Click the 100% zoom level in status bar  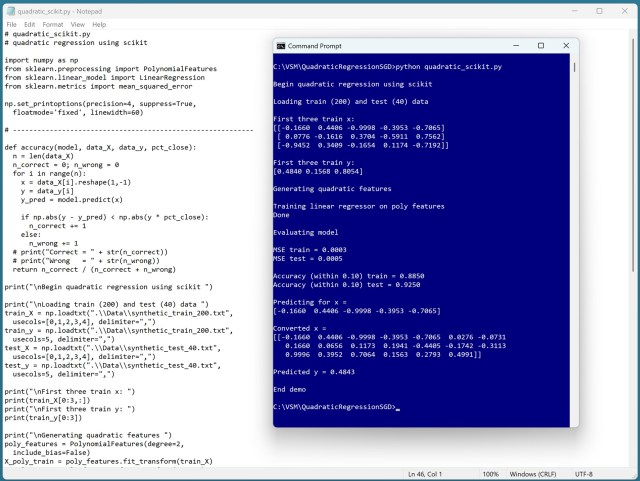[x=491, y=474]
